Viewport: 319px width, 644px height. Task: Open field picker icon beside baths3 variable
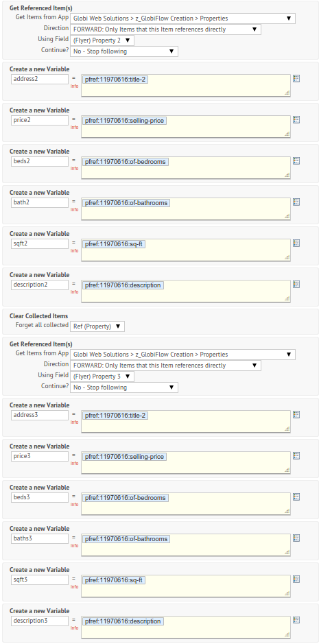point(296,538)
